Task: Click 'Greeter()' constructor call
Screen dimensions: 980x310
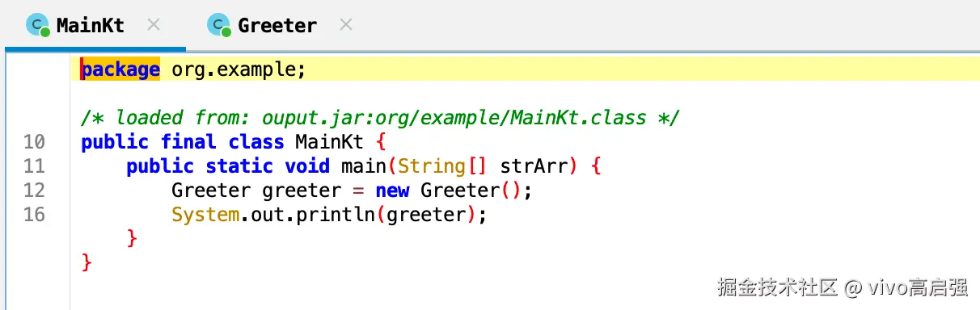Action: (x=471, y=191)
